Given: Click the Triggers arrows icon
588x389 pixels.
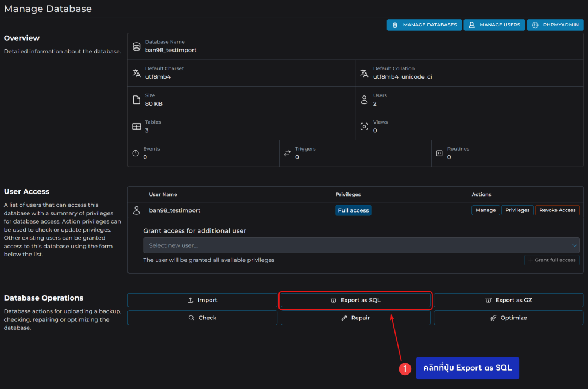Looking at the screenshot, I should point(287,153).
